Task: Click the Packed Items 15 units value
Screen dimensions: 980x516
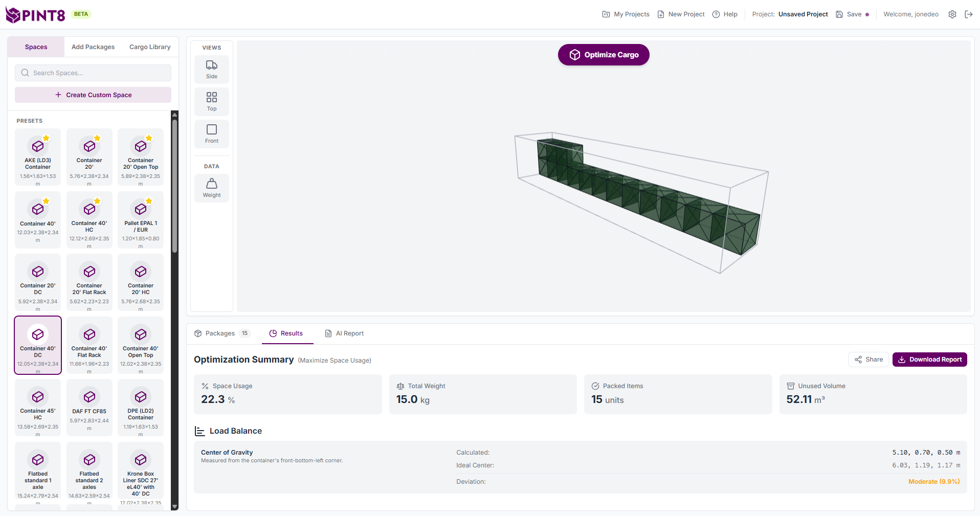Action: 608,399
